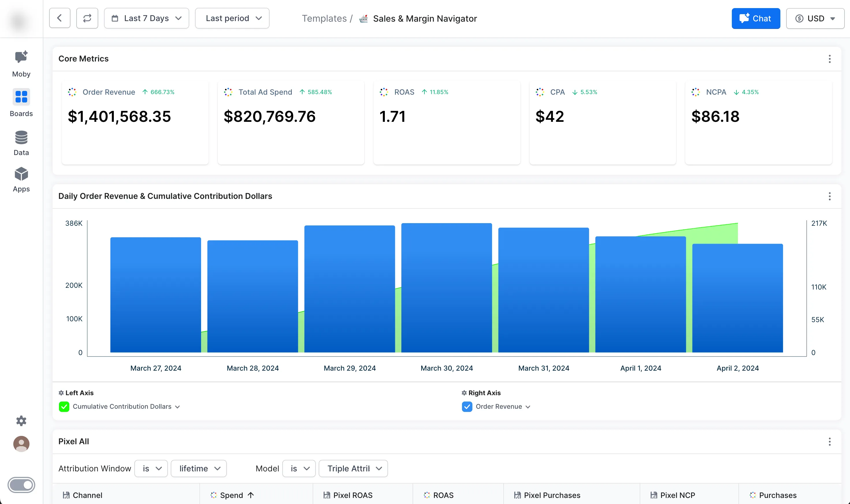
Task: Uncheck the Order Revenue checkbox
Action: point(467,406)
